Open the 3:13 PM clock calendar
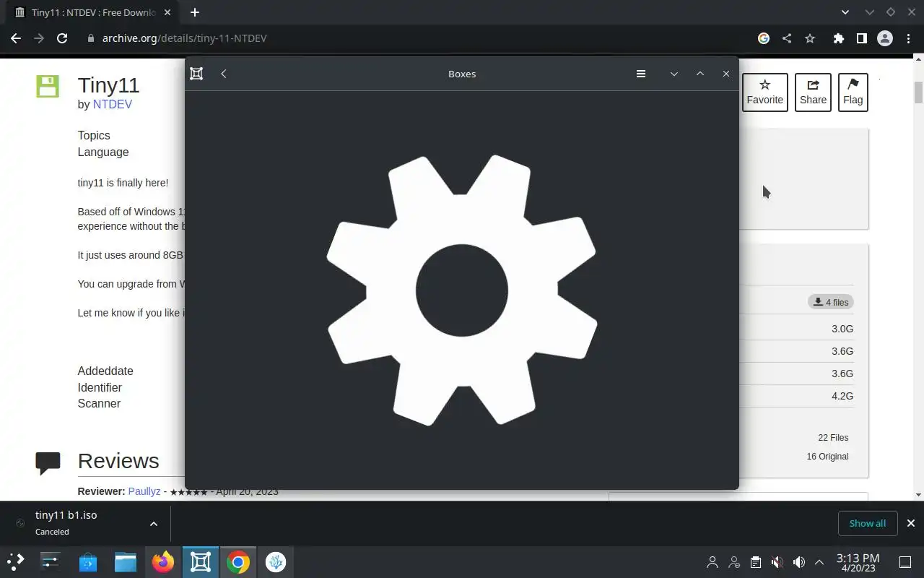Viewport: 924px width, 578px height. point(858,562)
